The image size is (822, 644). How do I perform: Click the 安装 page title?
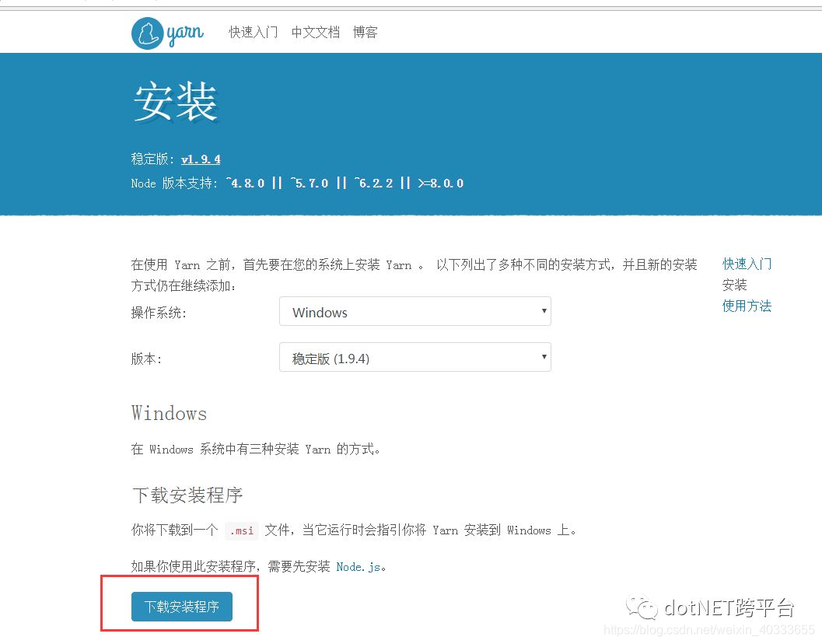[175, 102]
